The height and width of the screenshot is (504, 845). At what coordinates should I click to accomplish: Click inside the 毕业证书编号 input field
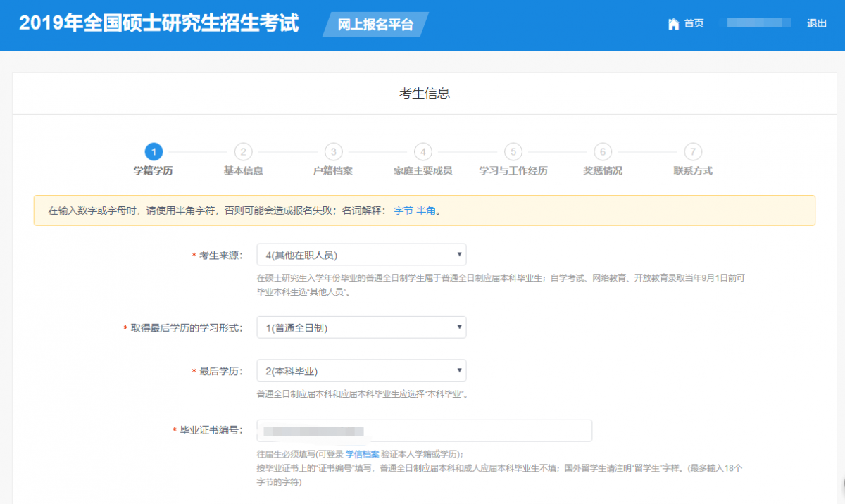[x=425, y=430]
